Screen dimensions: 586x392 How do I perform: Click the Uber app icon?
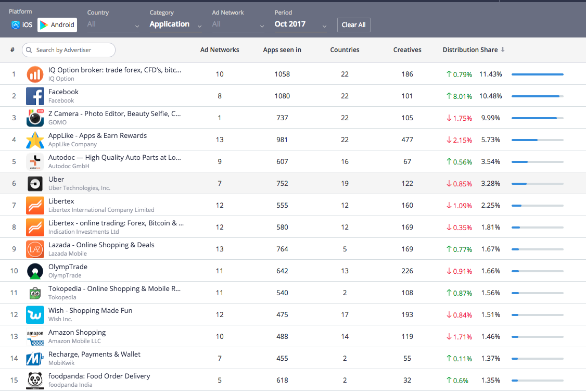[35, 183]
